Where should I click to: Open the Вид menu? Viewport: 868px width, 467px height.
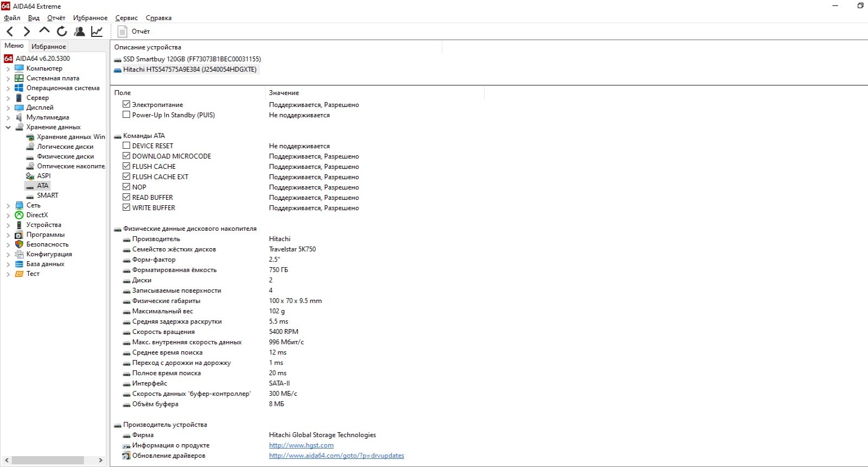click(34, 18)
